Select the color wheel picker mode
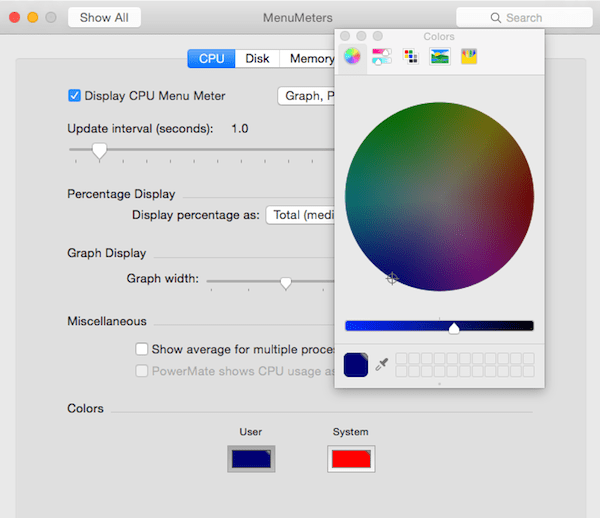The height and width of the screenshot is (518, 600). [352, 57]
